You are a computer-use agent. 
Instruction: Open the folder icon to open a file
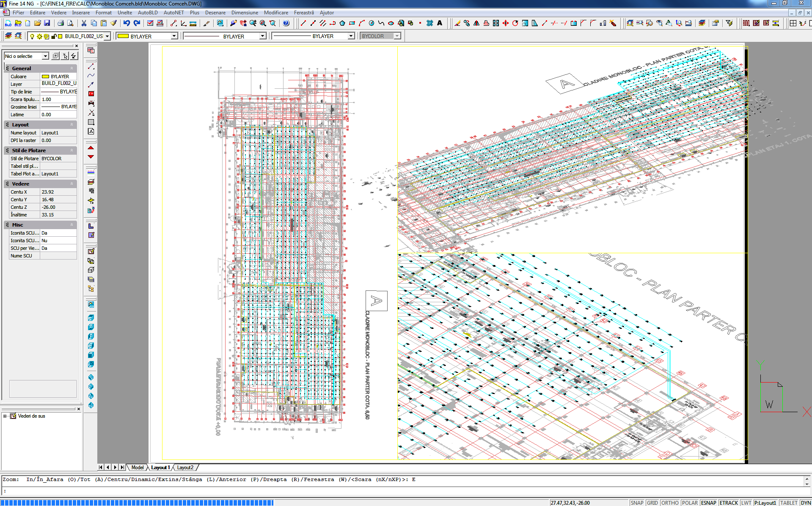point(37,23)
